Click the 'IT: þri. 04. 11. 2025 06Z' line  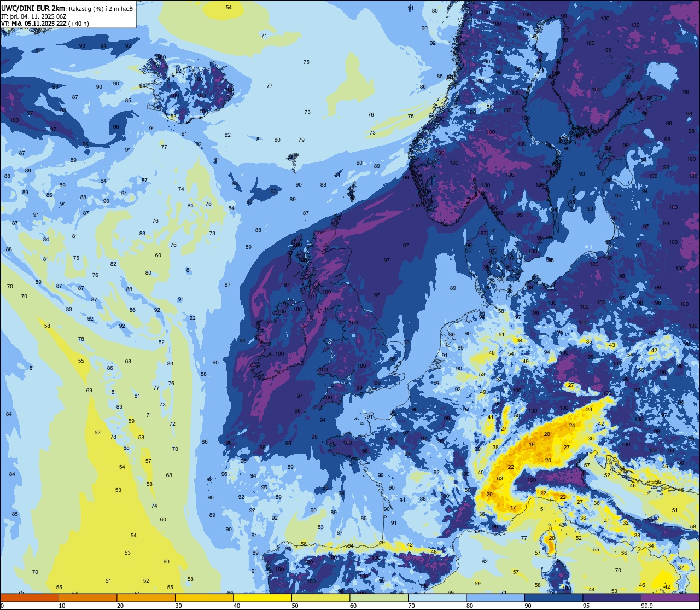click(x=34, y=16)
